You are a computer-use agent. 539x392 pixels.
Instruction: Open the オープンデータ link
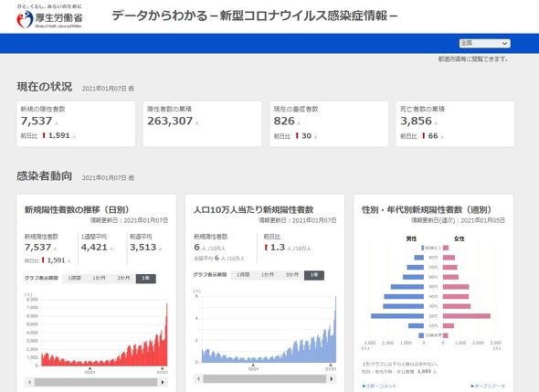488,387
